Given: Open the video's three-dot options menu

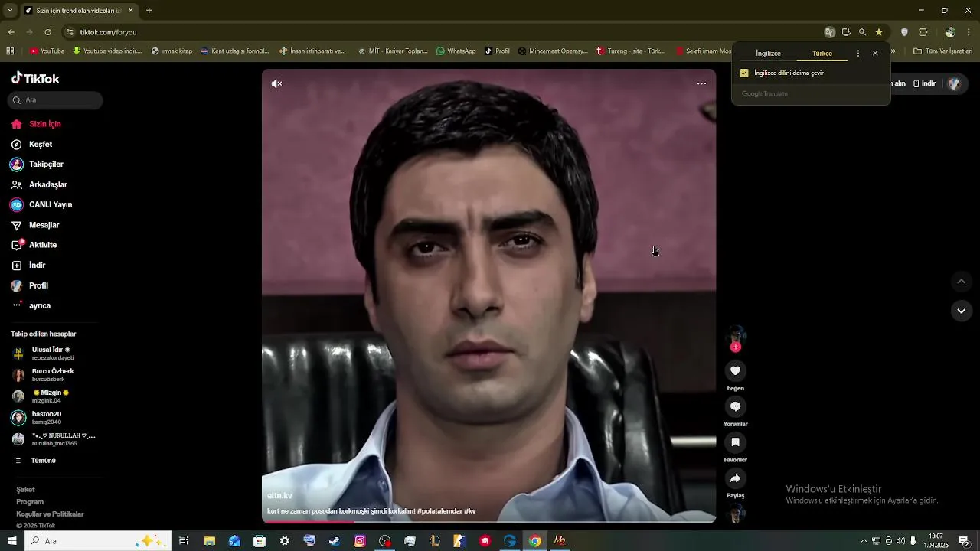Looking at the screenshot, I should click(x=701, y=84).
